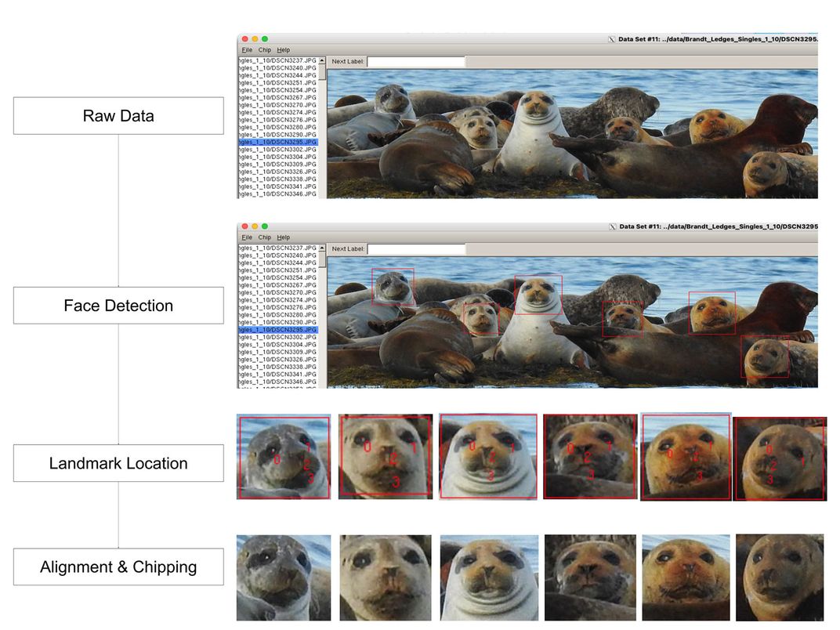Viewport: 840px width, 630px height.
Task: Click the gray seal's detection box, far left
Action: (x=393, y=287)
